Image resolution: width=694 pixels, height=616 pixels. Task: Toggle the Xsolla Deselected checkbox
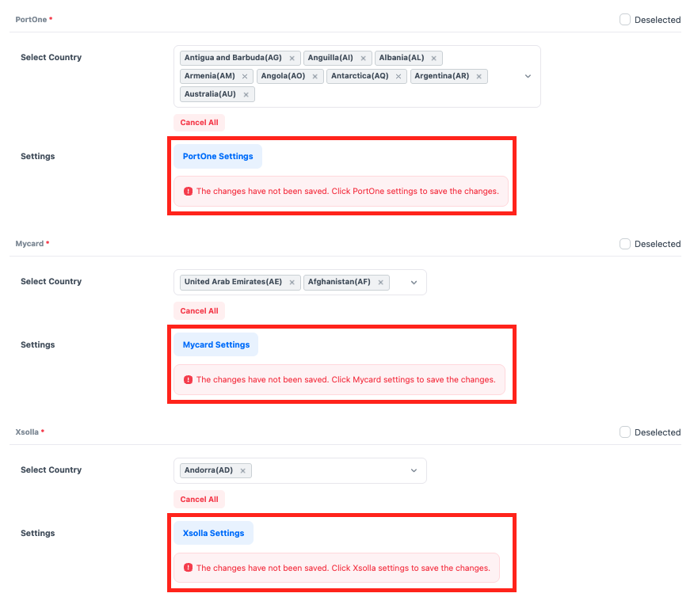tap(625, 432)
